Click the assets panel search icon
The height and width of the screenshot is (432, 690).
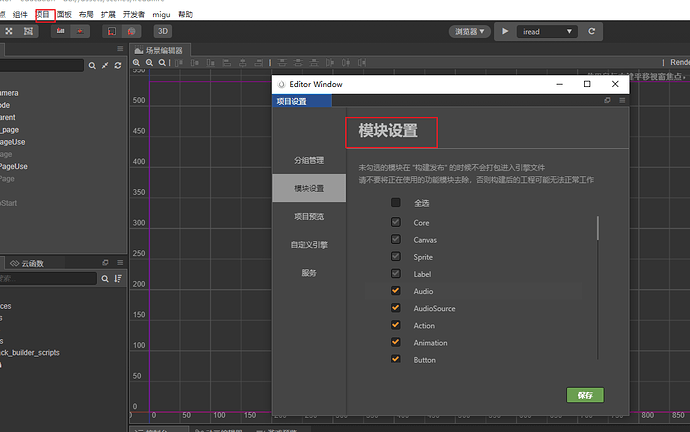[105, 278]
